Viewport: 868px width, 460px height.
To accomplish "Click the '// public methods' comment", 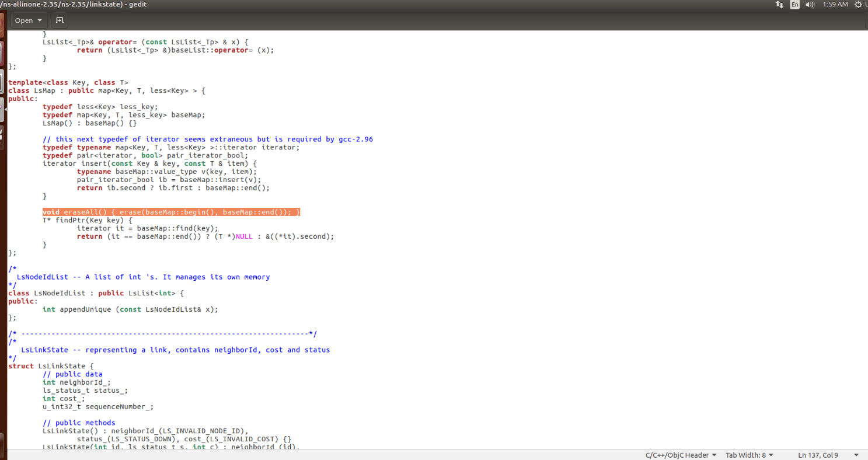I will pos(79,423).
